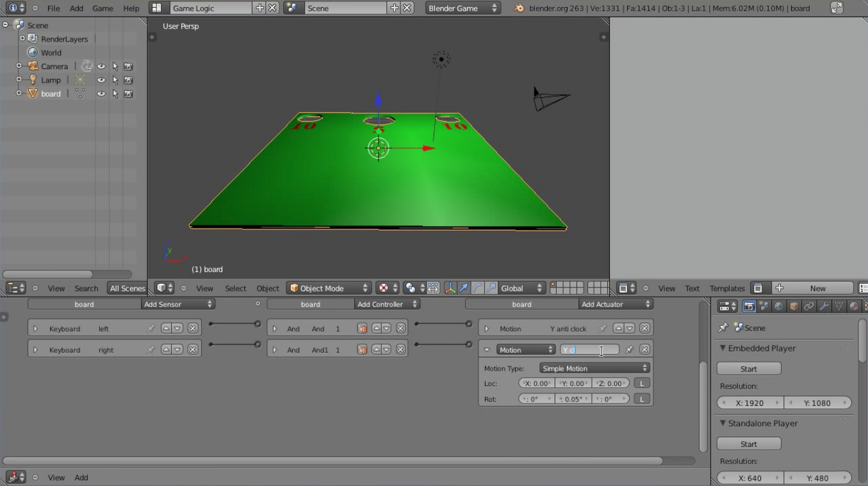The image size is (868, 486).
Task: Open the Game menu
Action: point(102,8)
